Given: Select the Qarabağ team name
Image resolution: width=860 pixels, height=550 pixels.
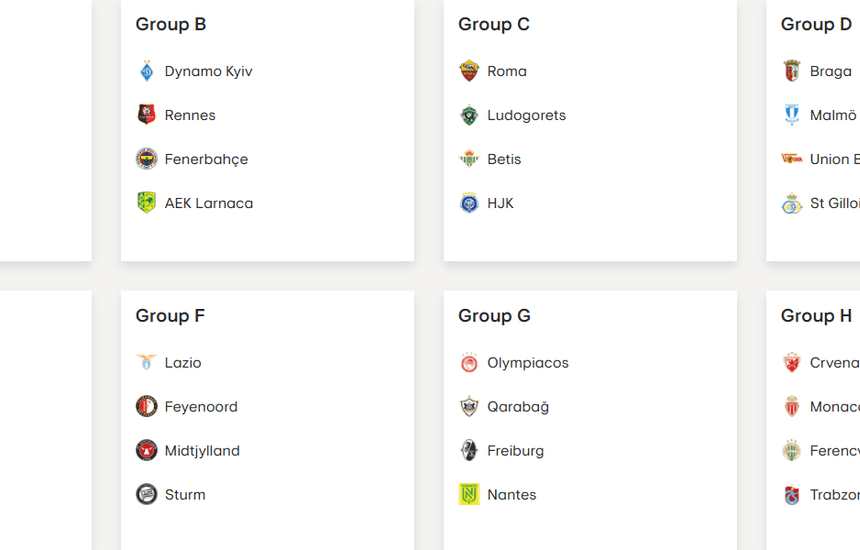Looking at the screenshot, I should click(x=518, y=407).
